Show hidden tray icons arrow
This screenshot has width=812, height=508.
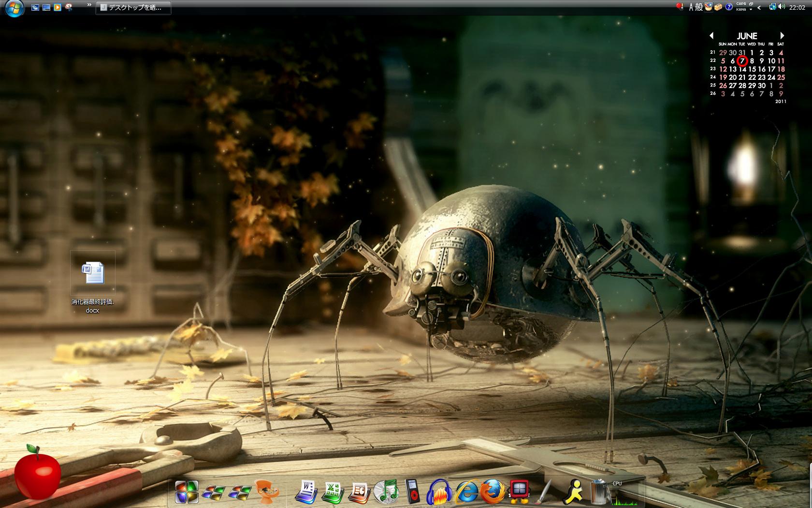coord(759,7)
